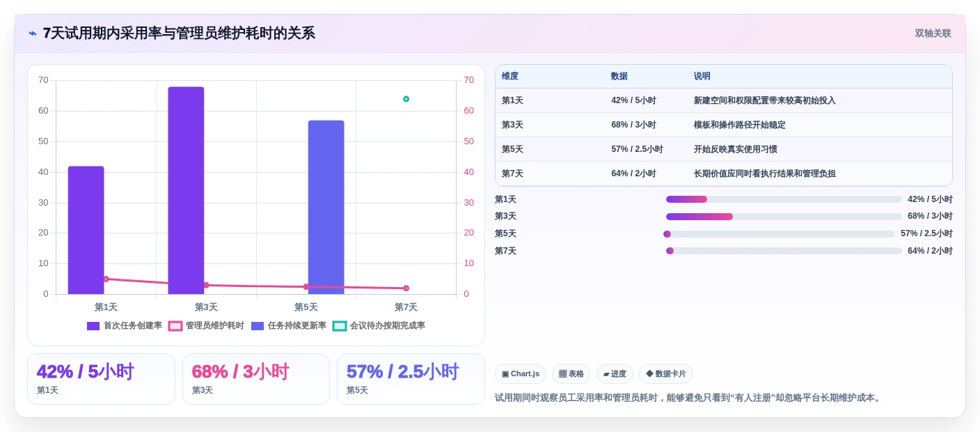Click the lightning icon beside the title
This screenshot has height=432, width=980.
pos(33,33)
